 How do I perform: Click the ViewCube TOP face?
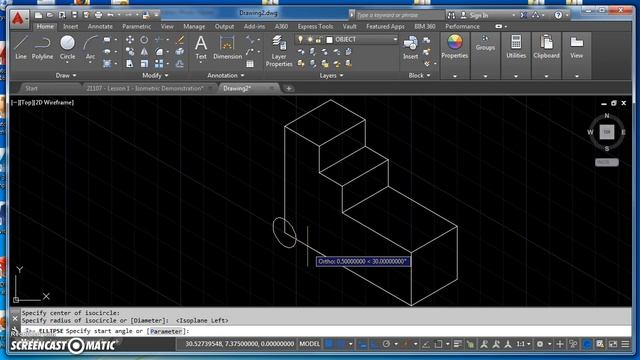[607, 132]
